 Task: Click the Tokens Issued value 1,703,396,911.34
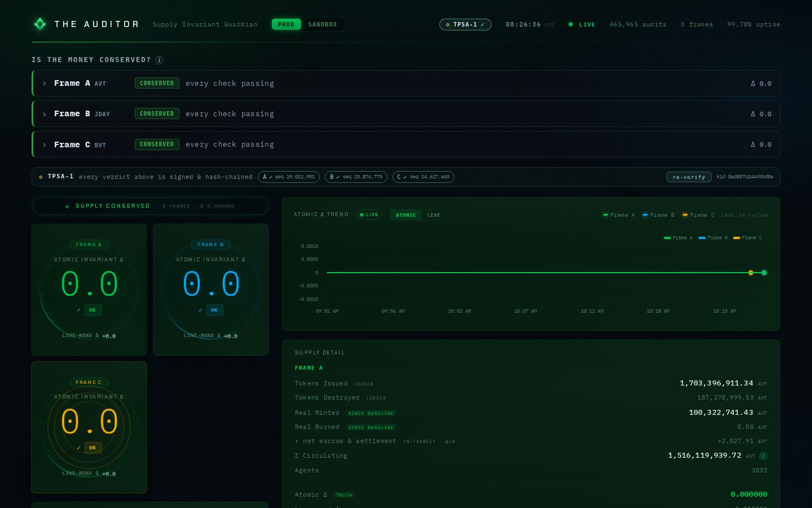[x=716, y=383]
